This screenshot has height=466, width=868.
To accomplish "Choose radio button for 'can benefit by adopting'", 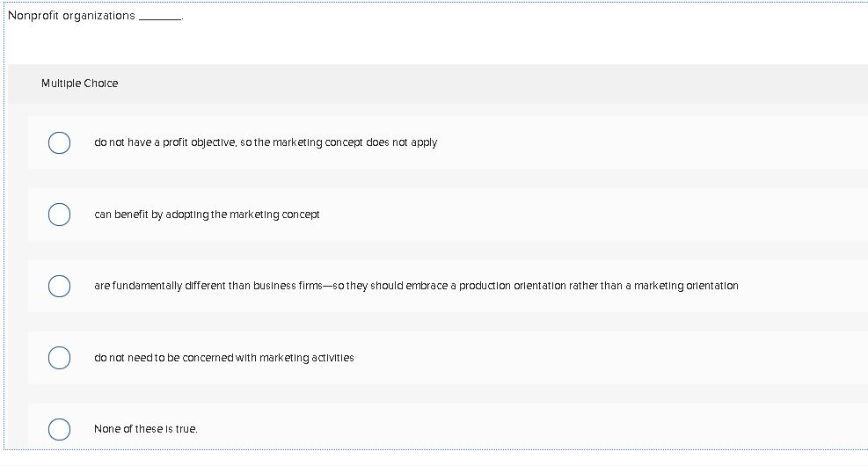I will point(59,215).
